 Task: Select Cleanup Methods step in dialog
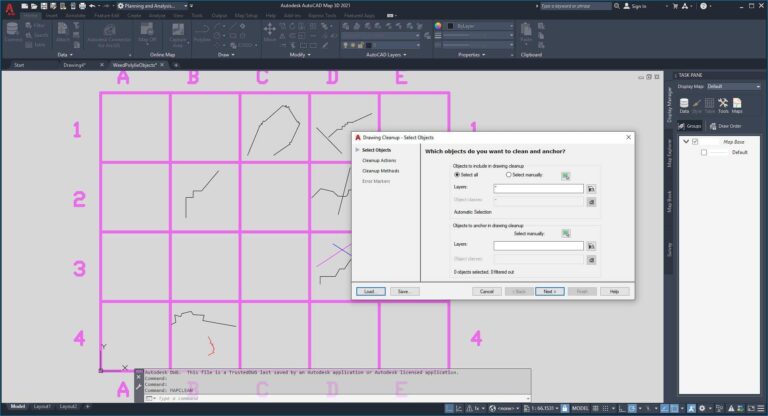pos(381,171)
